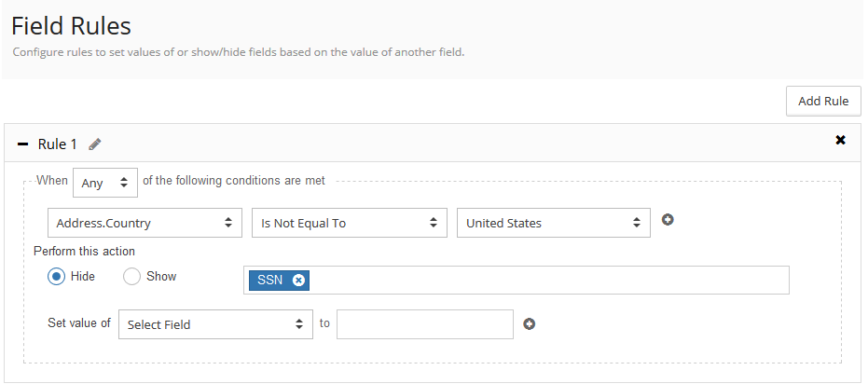Delete Rule 1 with the X icon
The height and width of the screenshot is (384, 868).
tap(840, 140)
